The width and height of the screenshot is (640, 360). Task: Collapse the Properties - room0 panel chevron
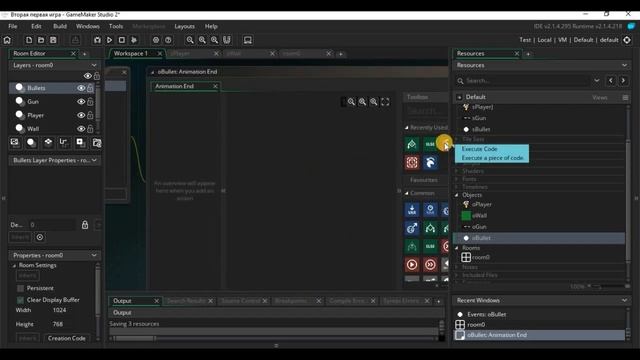point(94,256)
